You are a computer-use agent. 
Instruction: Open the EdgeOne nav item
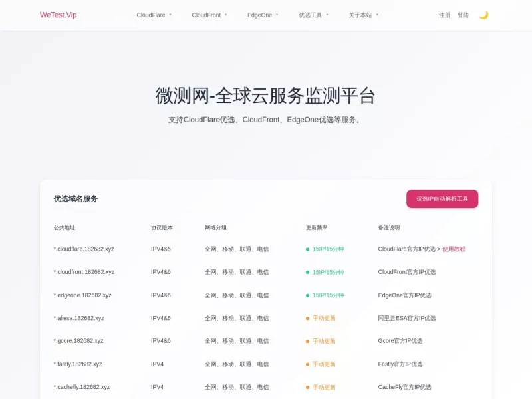(x=259, y=15)
